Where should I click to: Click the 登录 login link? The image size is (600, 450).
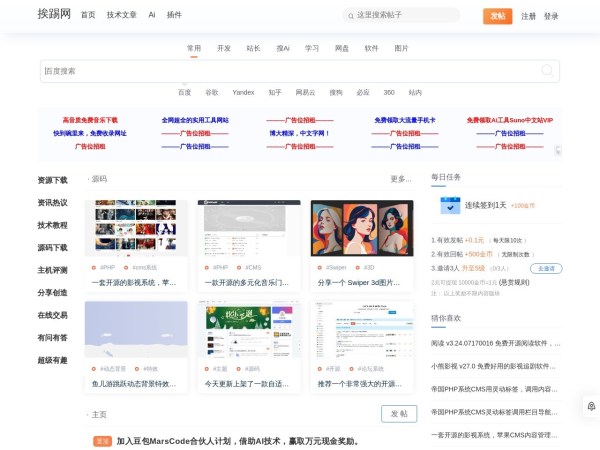click(551, 16)
